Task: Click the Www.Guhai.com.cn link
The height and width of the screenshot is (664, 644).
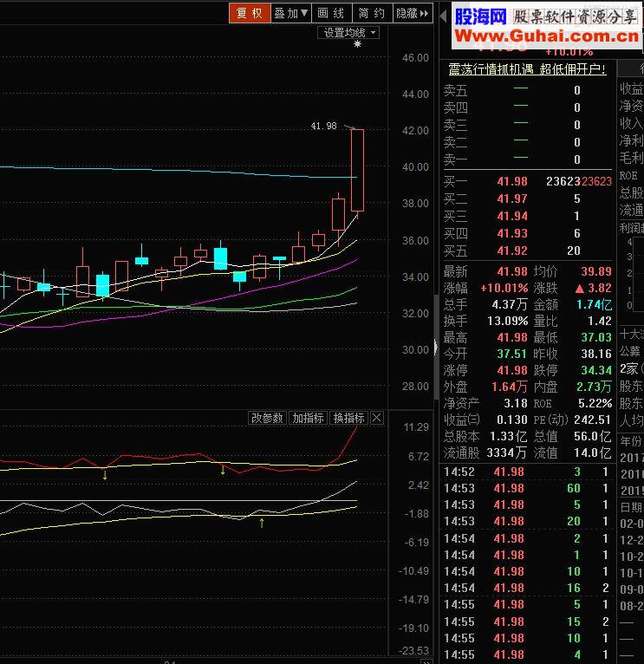Action: tap(547, 36)
